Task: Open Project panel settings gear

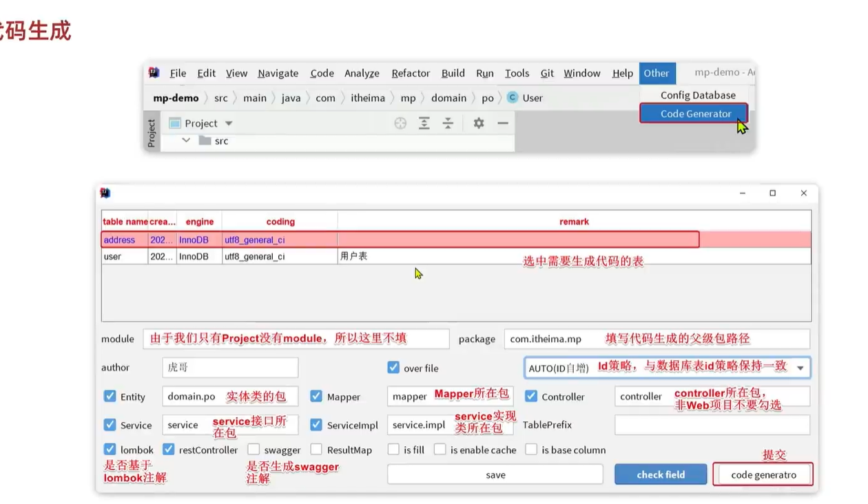Action: click(479, 123)
